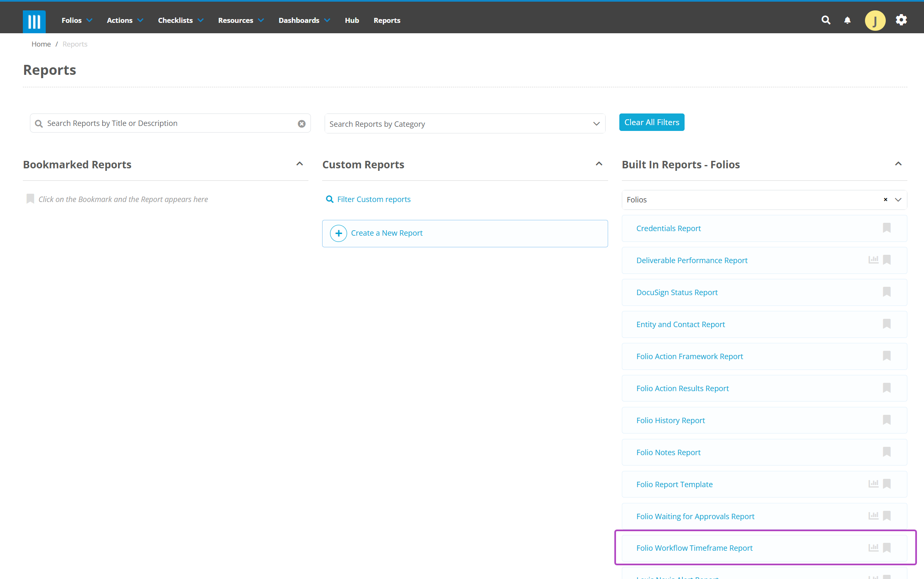Open chart icon for Deliverable Performance Report

(873, 260)
